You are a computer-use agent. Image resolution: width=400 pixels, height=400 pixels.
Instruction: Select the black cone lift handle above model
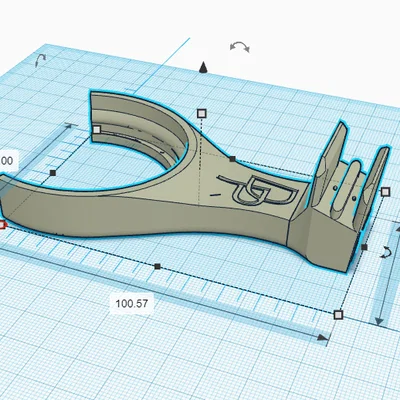203,67
